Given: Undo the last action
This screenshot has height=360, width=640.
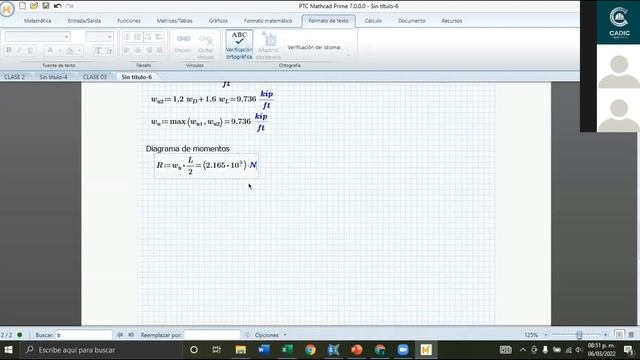Looking at the screenshot, I should click(x=58, y=6).
